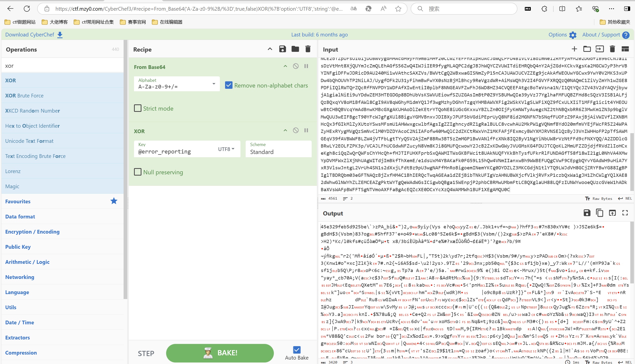Image resolution: width=635 pixels, height=364 pixels.
Task: Add this page to favorites star
Action: coord(398,9)
